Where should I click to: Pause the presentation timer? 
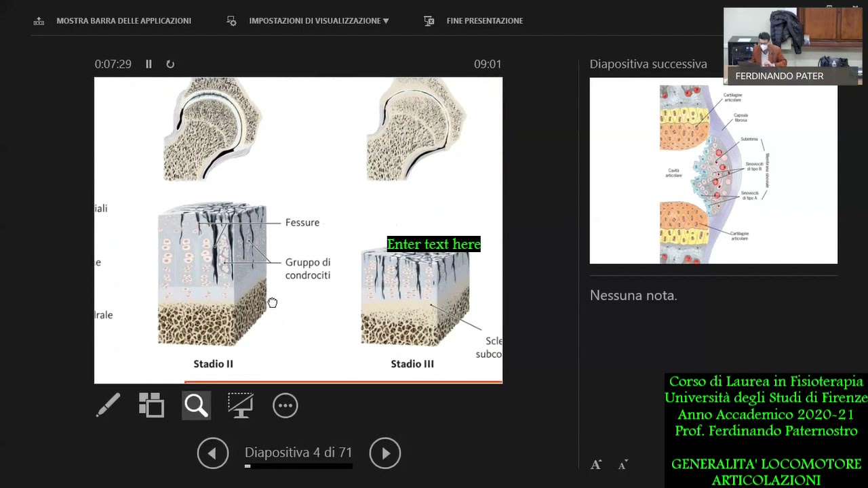coord(149,64)
